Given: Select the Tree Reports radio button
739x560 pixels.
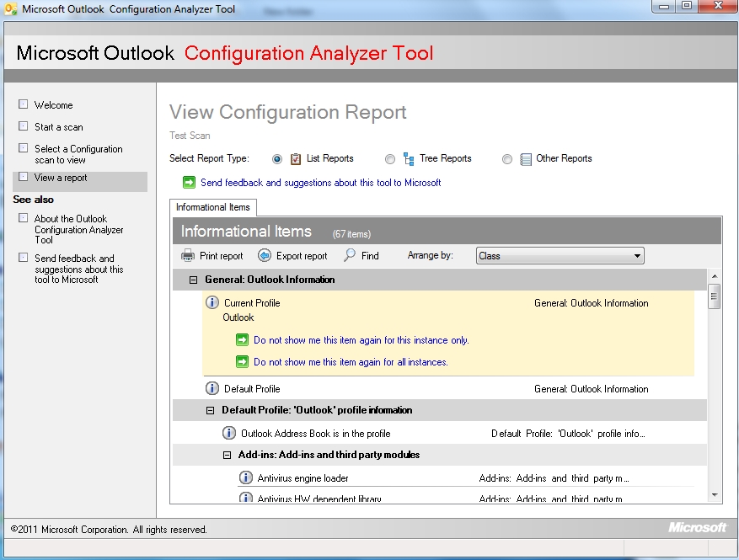Looking at the screenshot, I should [x=390, y=158].
